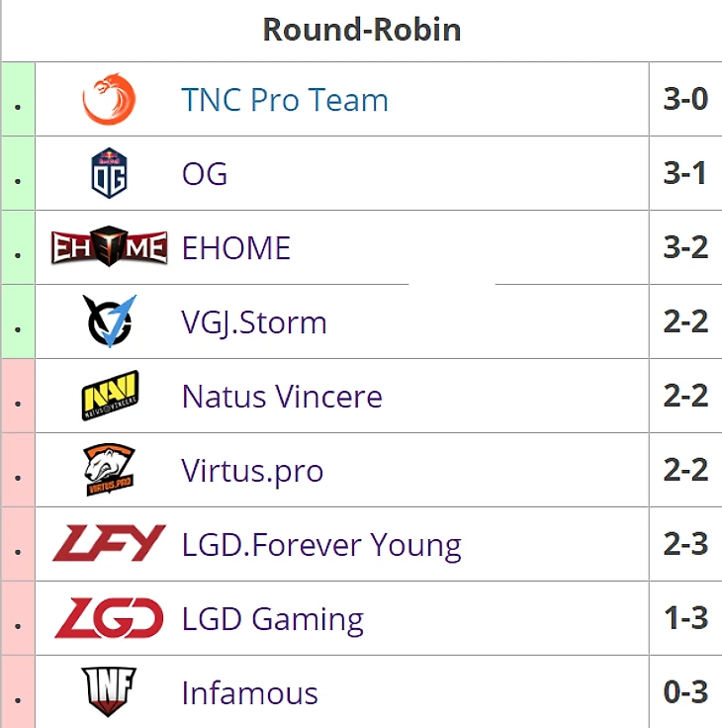Click the Natus Vincere yellow logo
722x728 pixels.
click(109, 396)
